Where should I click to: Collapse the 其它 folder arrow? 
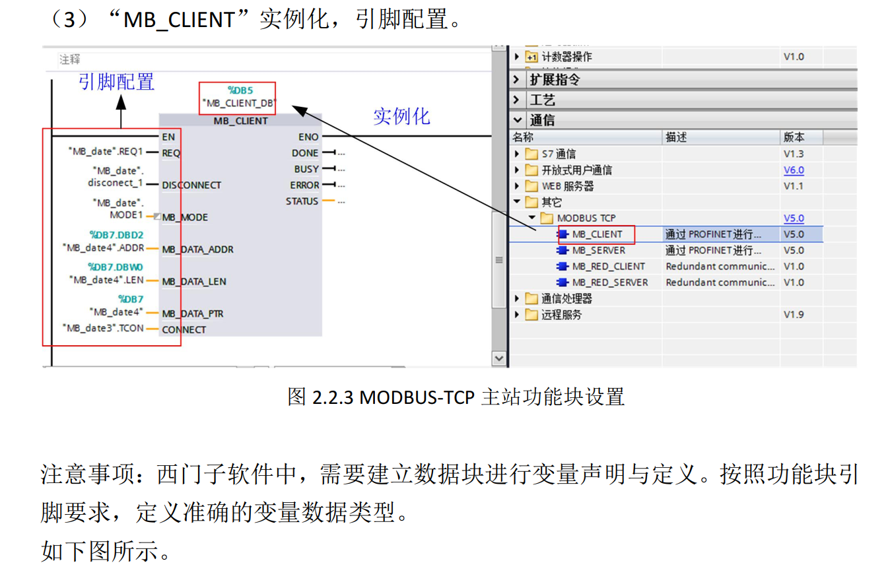pyautogui.click(x=517, y=202)
